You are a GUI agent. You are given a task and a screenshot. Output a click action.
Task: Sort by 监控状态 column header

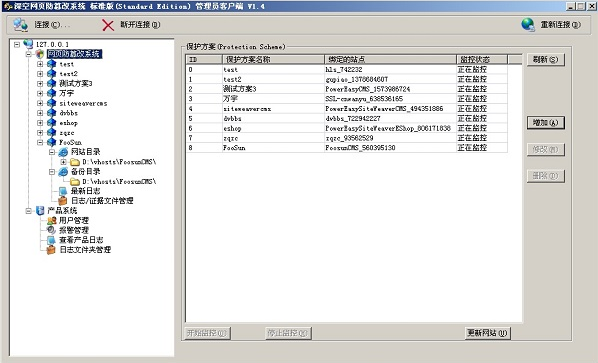tap(482, 59)
